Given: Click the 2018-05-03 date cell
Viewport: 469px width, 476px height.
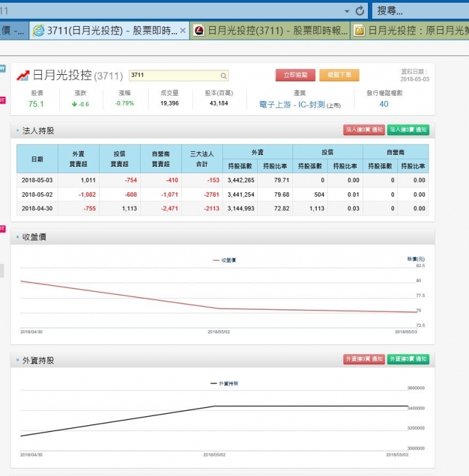Looking at the screenshot, I should (x=37, y=180).
